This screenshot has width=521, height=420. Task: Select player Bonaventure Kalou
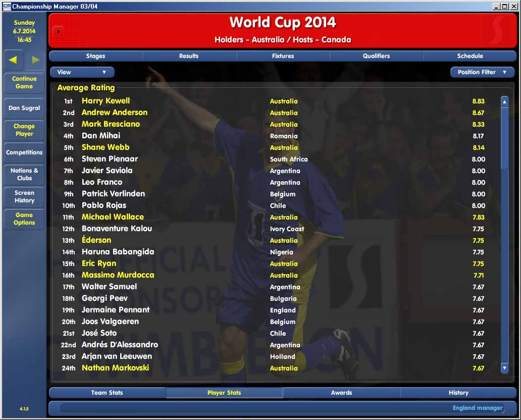coord(117,229)
